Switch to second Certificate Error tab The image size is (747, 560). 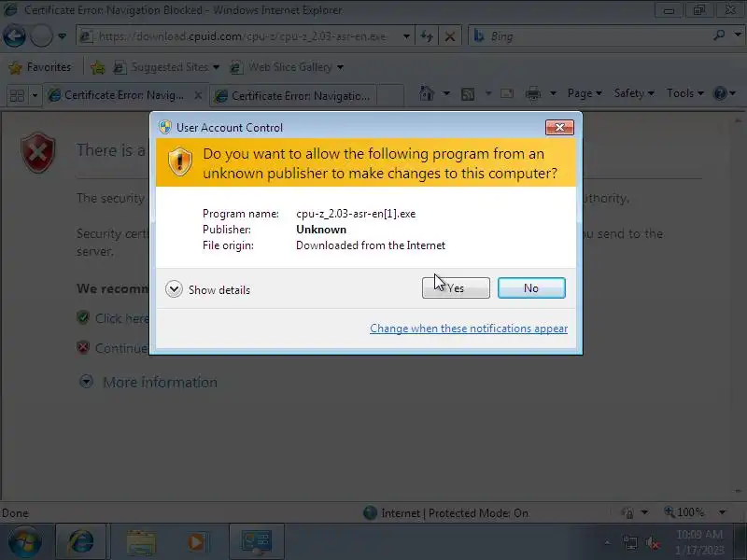(x=292, y=96)
